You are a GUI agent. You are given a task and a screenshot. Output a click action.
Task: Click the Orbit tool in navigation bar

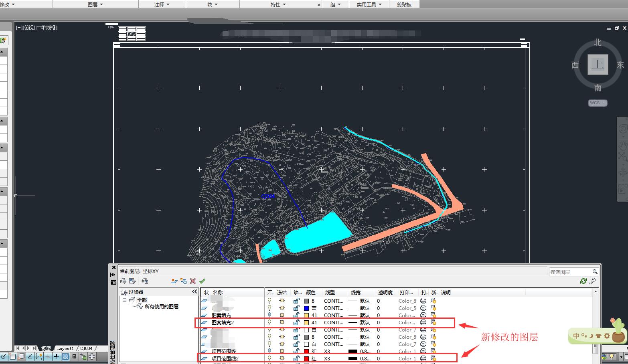click(x=623, y=173)
